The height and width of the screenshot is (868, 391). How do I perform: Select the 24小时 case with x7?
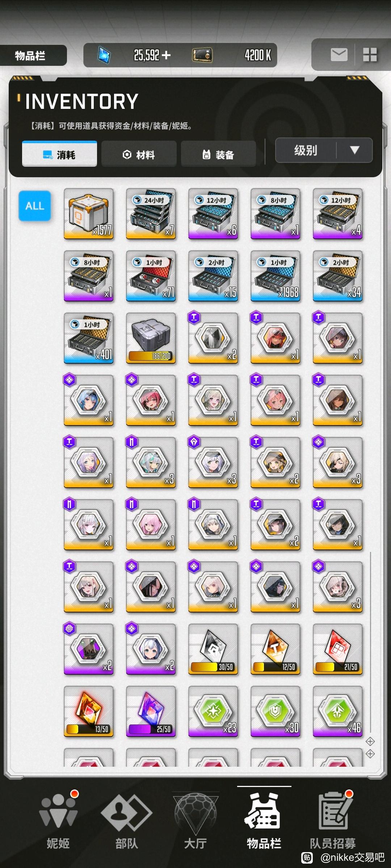click(151, 214)
